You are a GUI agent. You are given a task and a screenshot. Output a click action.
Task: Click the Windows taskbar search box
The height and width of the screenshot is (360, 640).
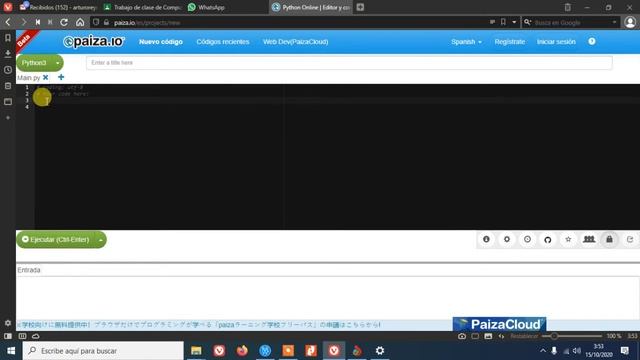[x=103, y=351]
